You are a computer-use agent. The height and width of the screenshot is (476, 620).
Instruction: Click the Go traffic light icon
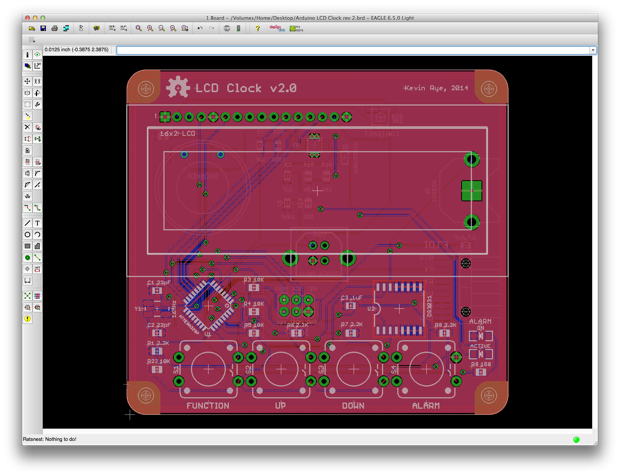point(238,28)
